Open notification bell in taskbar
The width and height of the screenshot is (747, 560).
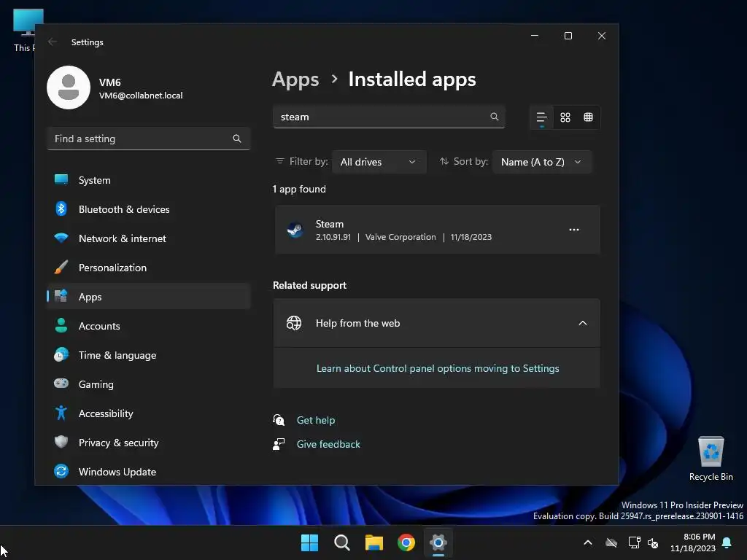[x=727, y=542]
